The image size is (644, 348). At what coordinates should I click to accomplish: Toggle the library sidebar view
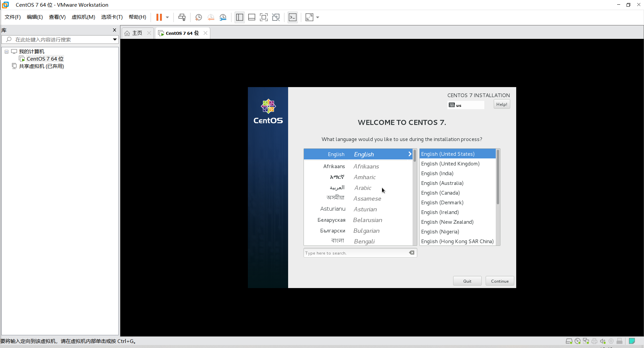coord(239,17)
